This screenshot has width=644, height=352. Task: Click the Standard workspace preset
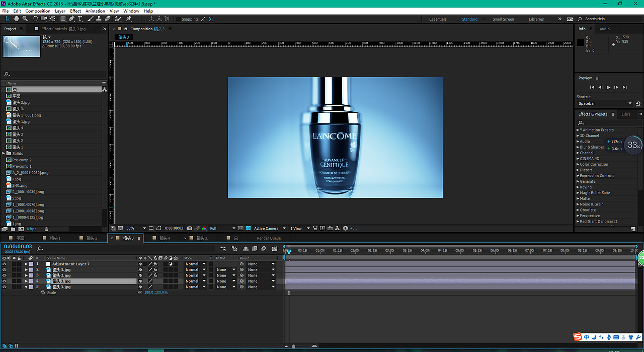pos(470,19)
